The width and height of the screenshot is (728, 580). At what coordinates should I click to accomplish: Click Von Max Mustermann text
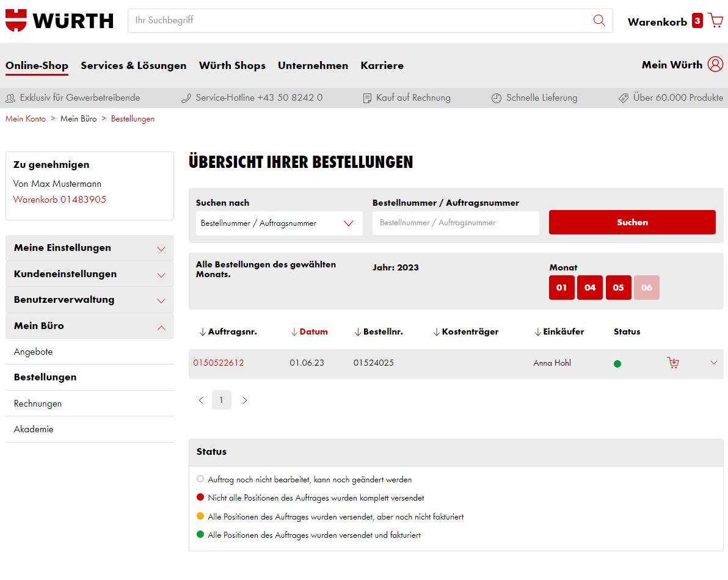click(x=57, y=184)
